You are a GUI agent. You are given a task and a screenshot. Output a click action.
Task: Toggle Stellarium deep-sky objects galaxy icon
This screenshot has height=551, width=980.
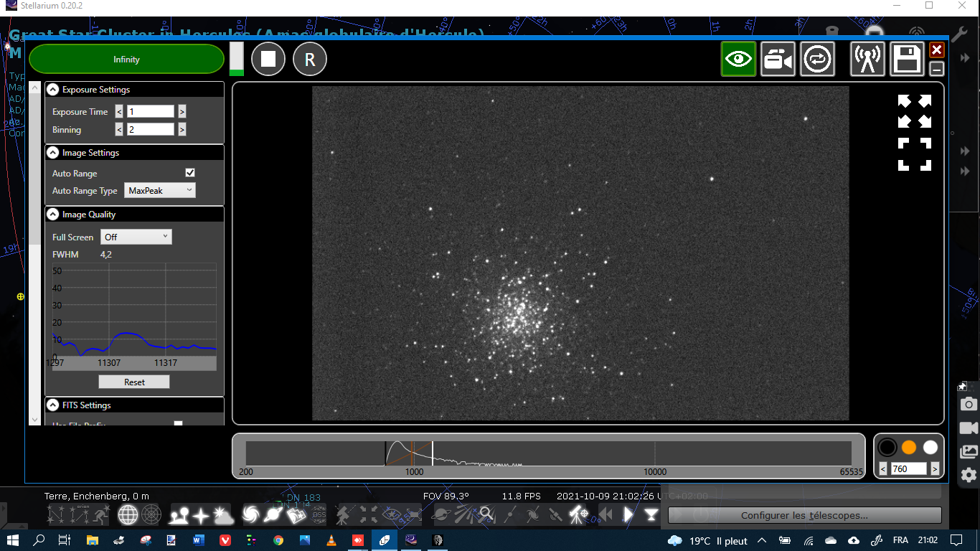point(251,514)
